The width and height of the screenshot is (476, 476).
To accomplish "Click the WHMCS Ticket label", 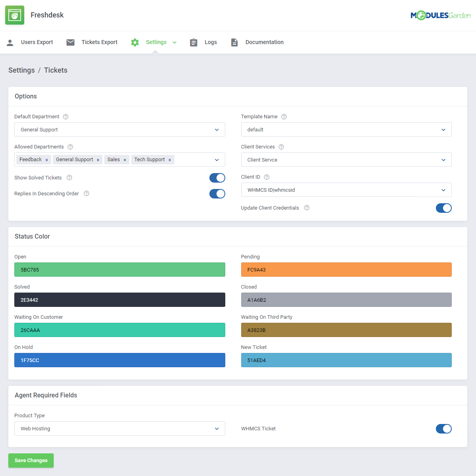I will [259, 429].
